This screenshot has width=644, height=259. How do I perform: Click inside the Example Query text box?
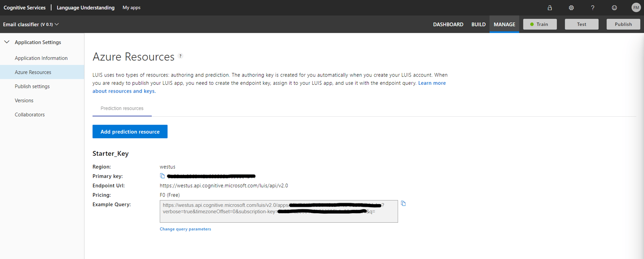278,218
